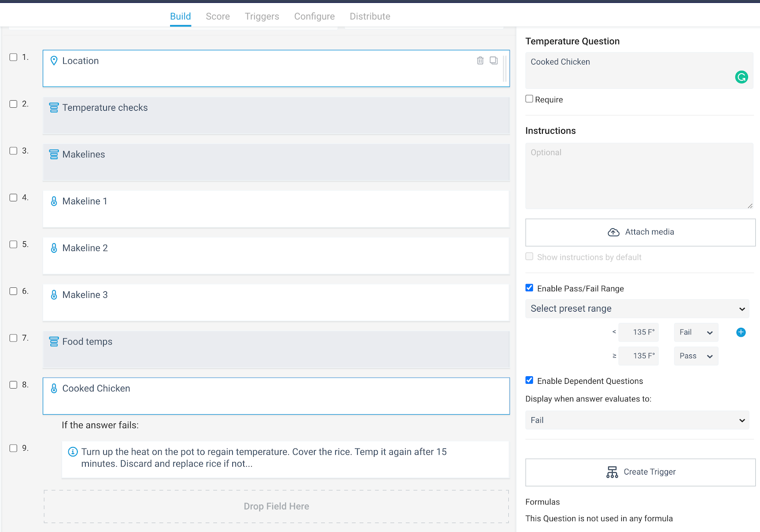
Task: Check the Require checkbox
Action: (x=529, y=99)
